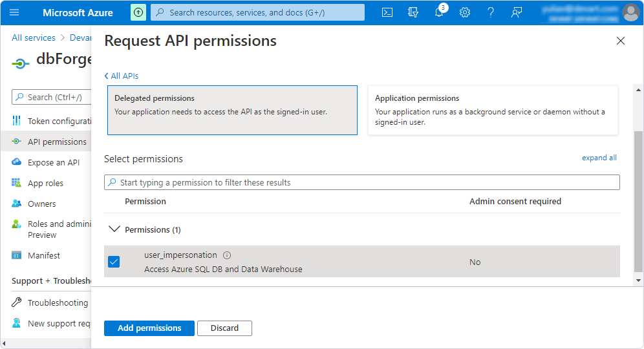
Task: Open the notifications bell
Action: (439, 12)
